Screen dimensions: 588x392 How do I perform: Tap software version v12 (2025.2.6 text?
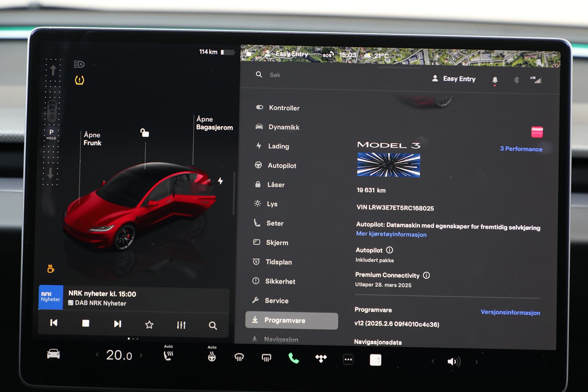pos(397,324)
